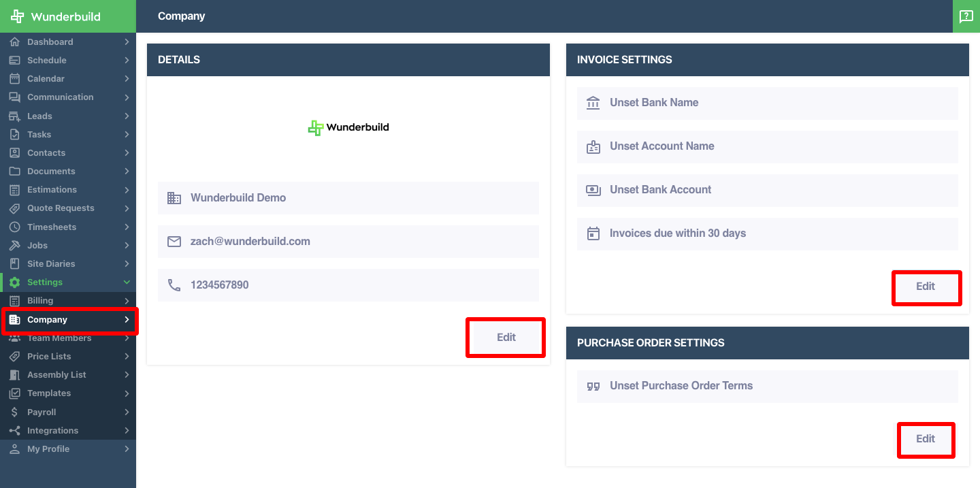Expand the Calendar chevron arrow

(x=127, y=79)
